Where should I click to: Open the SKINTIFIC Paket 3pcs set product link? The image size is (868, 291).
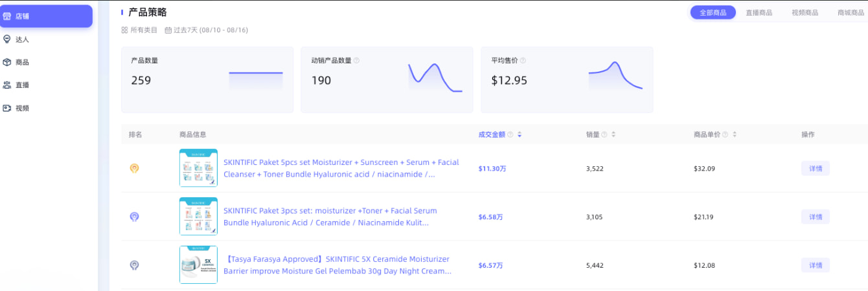[x=330, y=217]
